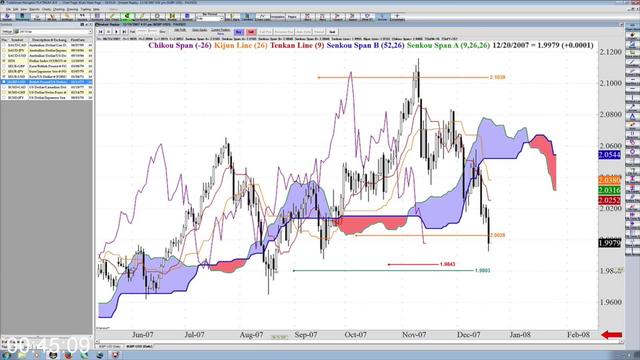
Task: Click the Nov-07 date axis label
Action: [x=414, y=335]
